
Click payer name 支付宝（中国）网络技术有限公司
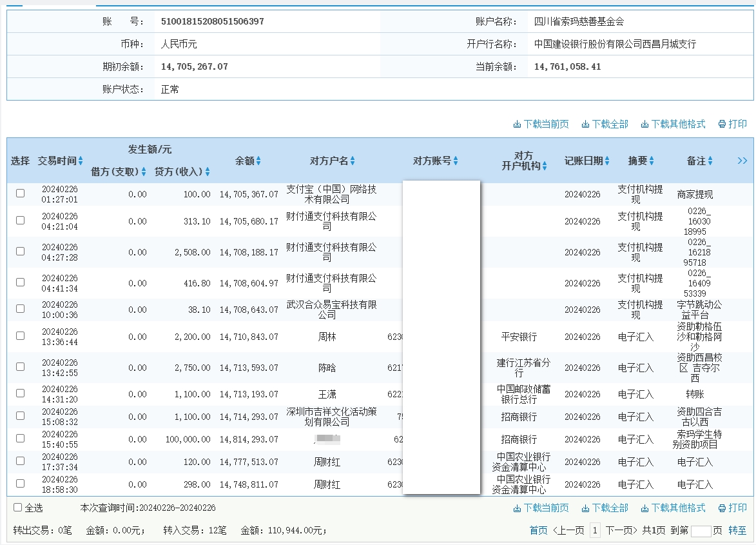(331, 194)
